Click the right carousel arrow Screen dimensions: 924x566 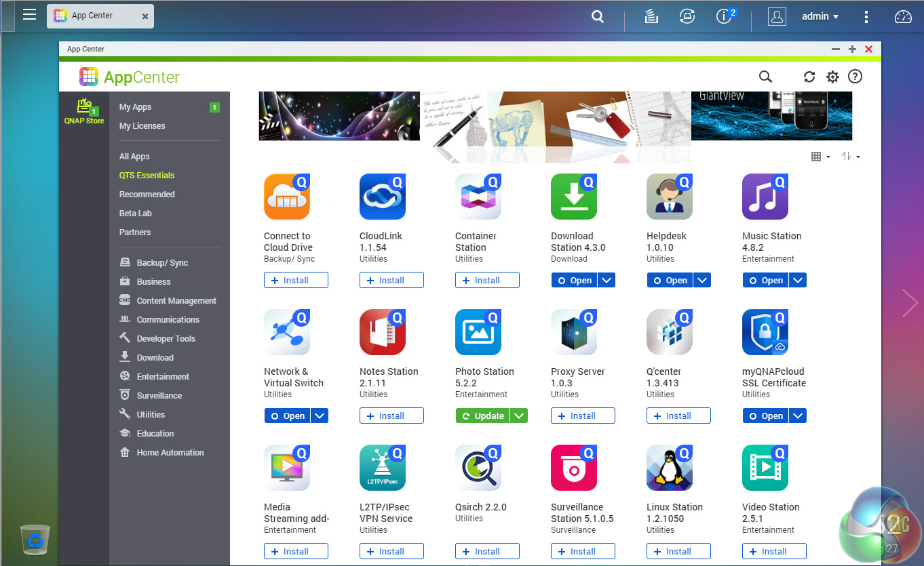pos(910,303)
